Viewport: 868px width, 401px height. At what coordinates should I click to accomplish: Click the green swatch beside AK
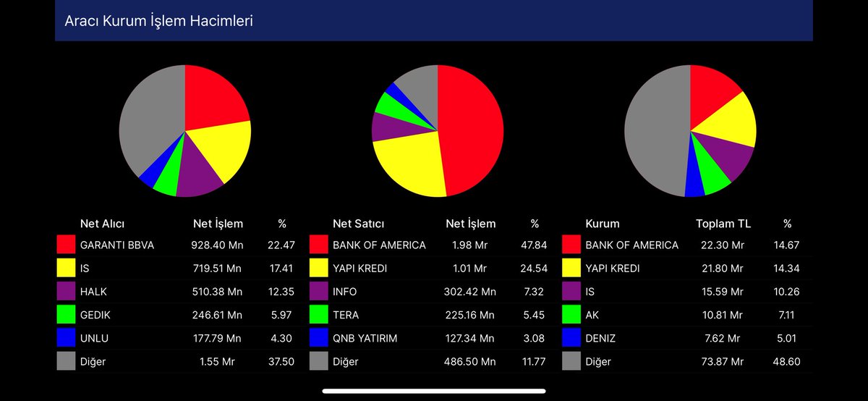571,315
